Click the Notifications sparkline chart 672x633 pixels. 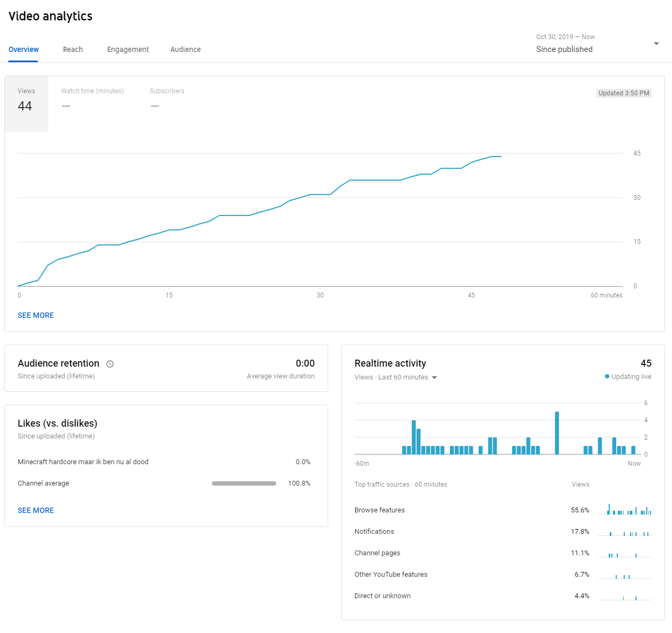[624, 532]
